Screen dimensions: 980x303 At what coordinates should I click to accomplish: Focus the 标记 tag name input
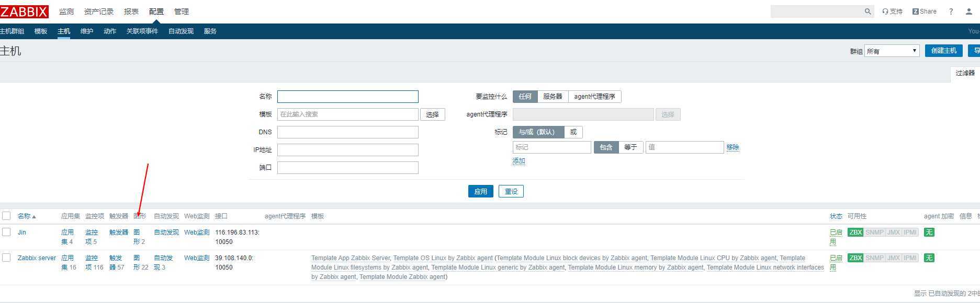click(552, 147)
